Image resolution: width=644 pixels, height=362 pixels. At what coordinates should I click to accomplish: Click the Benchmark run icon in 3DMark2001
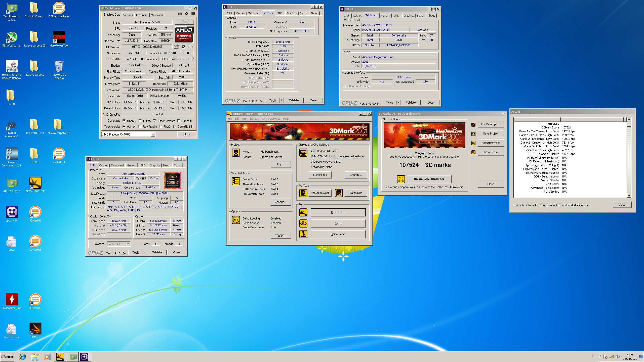(x=303, y=212)
